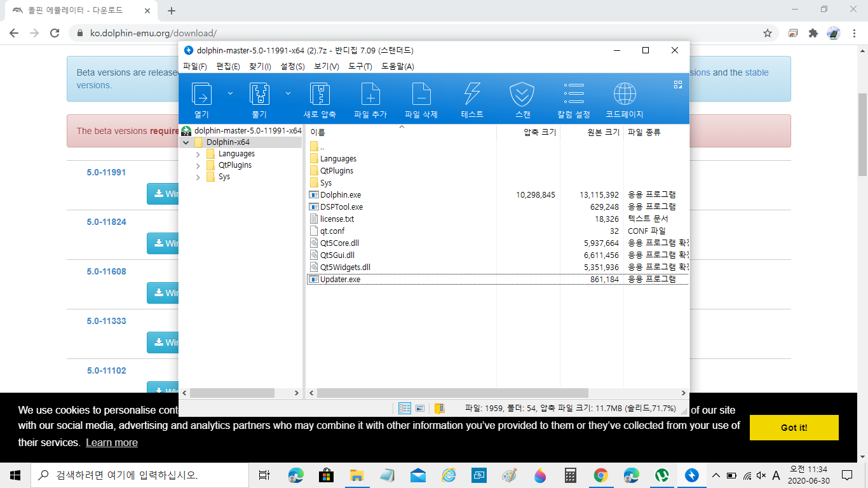868x488 pixels.
Task: Extract files using the 풀기 button
Action: (x=259, y=100)
